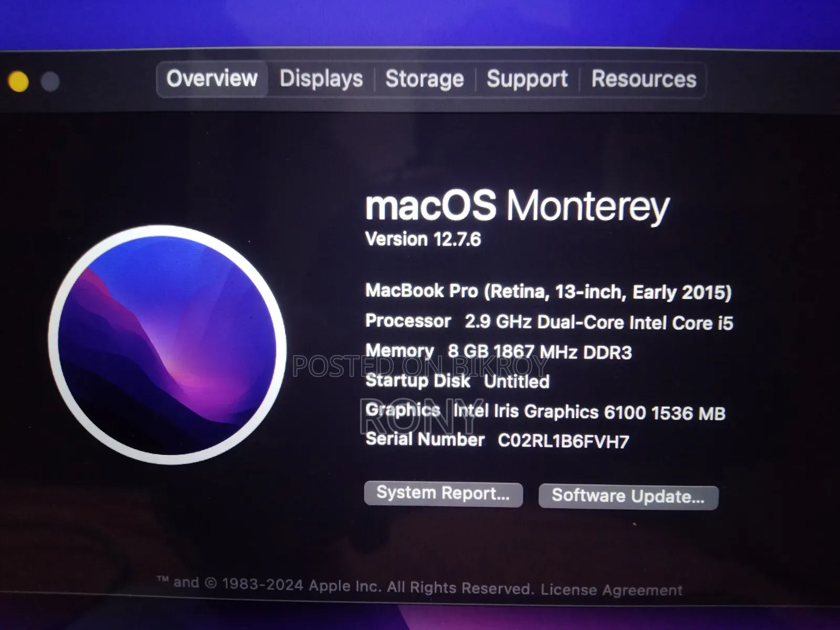
Task: Click MacBook Pro (Retina, 13-inch, Early 2015) text
Action: (x=549, y=291)
